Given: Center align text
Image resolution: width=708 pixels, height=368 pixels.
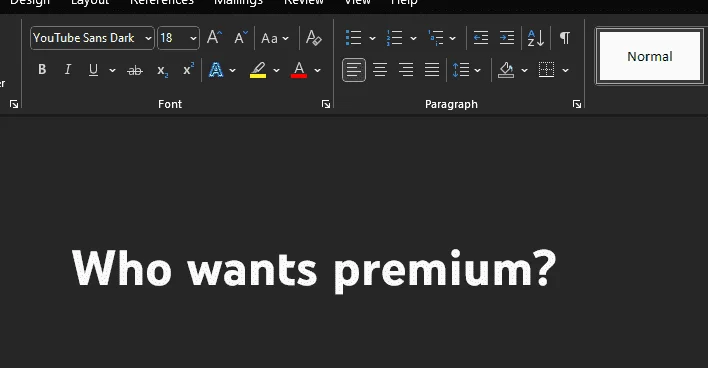Looking at the screenshot, I should [x=380, y=70].
